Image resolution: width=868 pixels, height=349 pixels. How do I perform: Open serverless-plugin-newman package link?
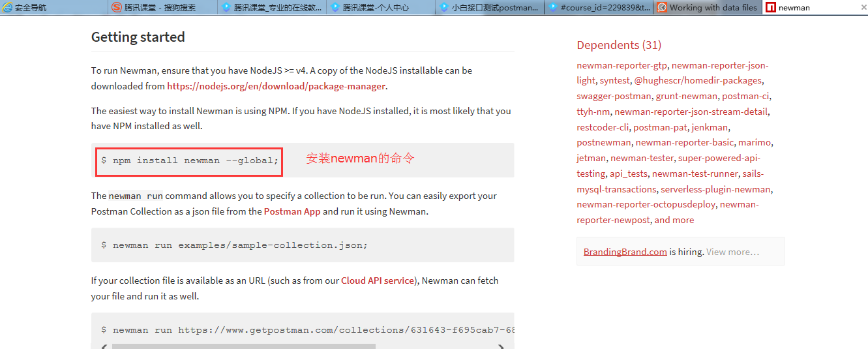click(x=715, y=189)
